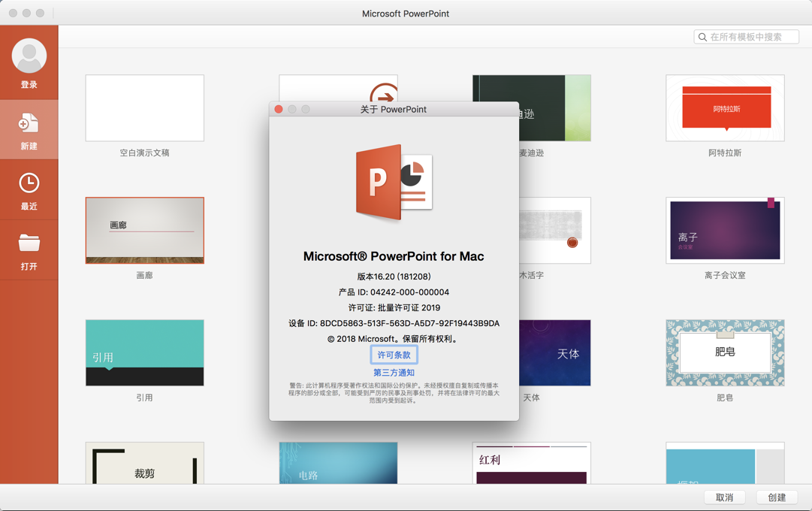812x511 pixels.
Task: Select the 画廊 gallery template thumbnail
Action: pyautogui.click(x=145, y=230)
